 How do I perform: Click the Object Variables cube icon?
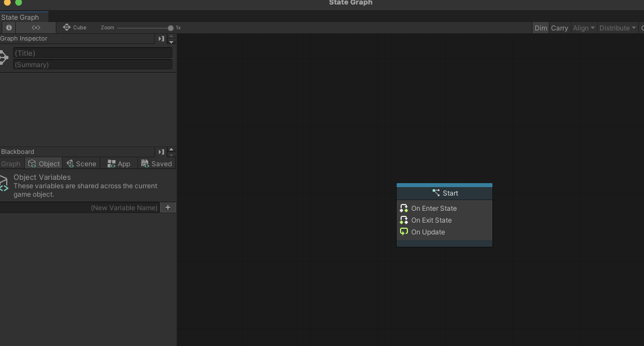4,183
